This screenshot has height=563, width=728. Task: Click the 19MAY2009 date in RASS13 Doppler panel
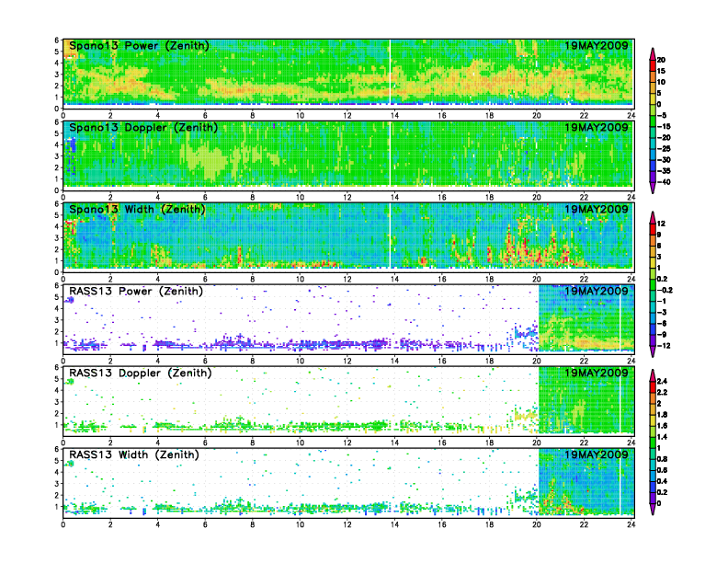(597, 373)
